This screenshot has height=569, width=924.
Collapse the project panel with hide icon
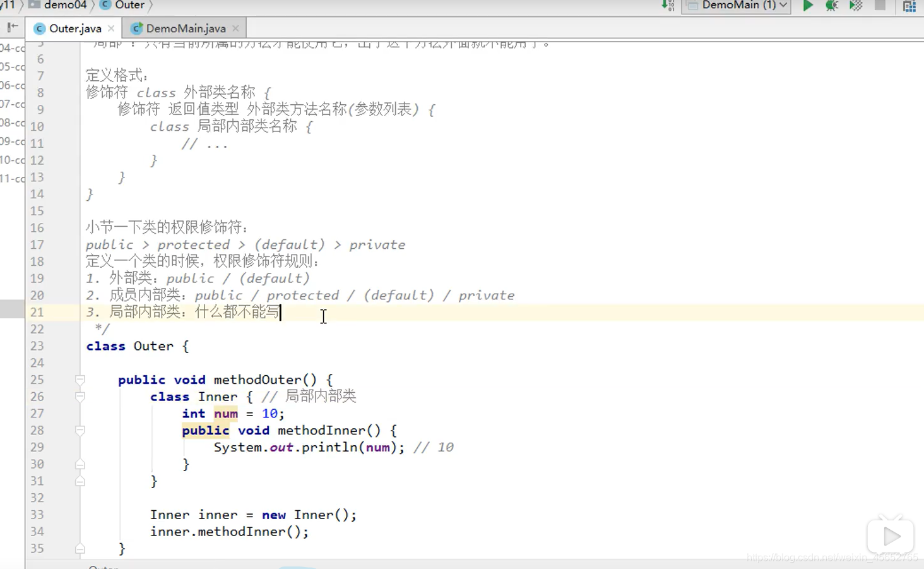click(12, 27)
